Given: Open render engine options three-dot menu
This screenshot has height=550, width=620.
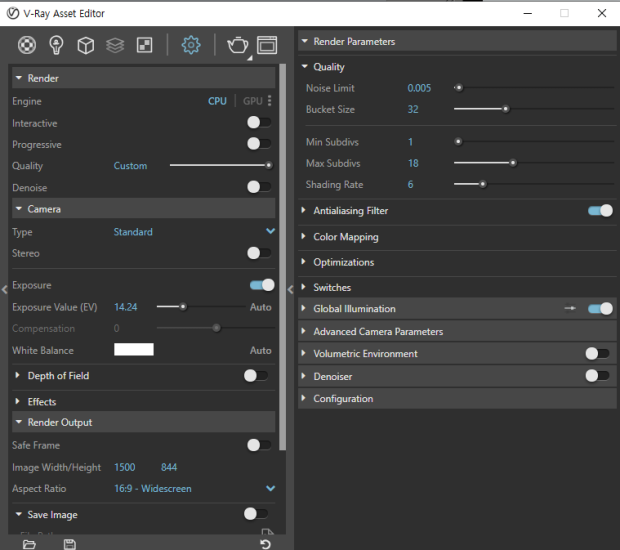Looking at the screenshot, I should 270,101.
